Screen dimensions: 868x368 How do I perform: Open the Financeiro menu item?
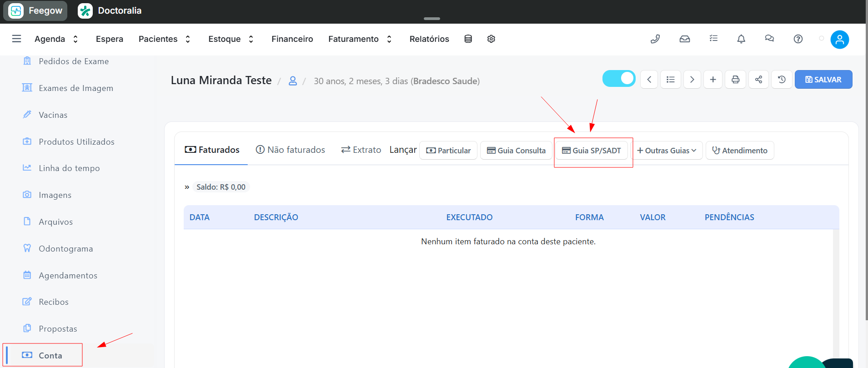[292, 39]
